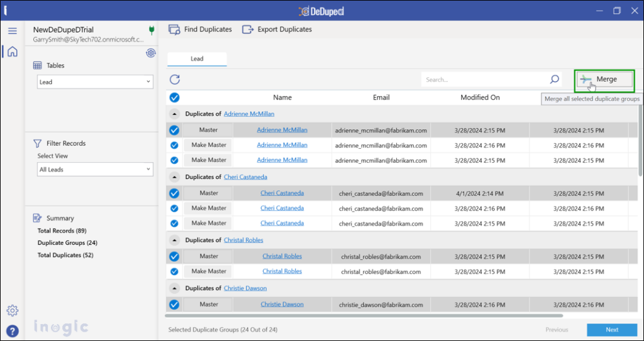Click the search magnifier icon

(x=554, y=79)
